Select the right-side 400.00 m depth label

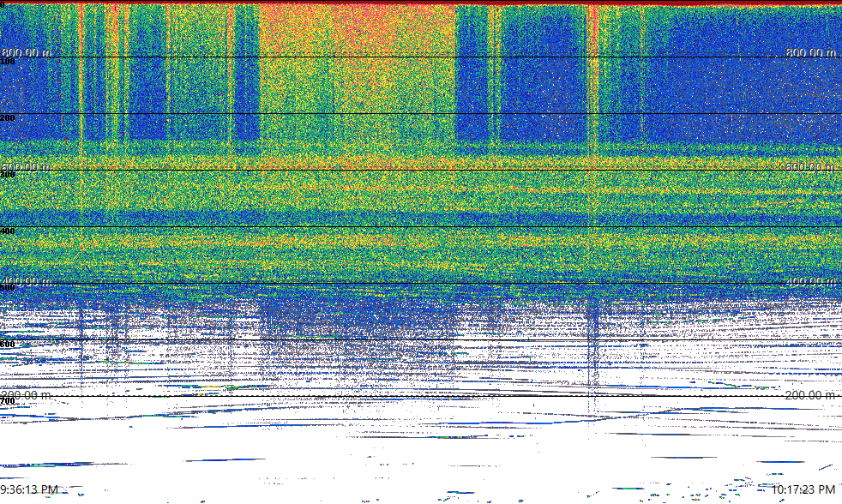coord(811,281)
